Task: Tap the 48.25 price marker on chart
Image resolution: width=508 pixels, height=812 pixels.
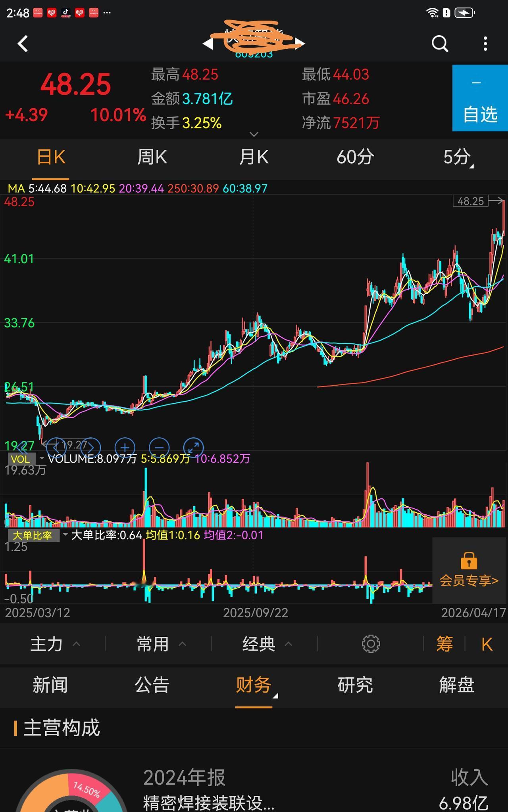Action: [471, 201]
